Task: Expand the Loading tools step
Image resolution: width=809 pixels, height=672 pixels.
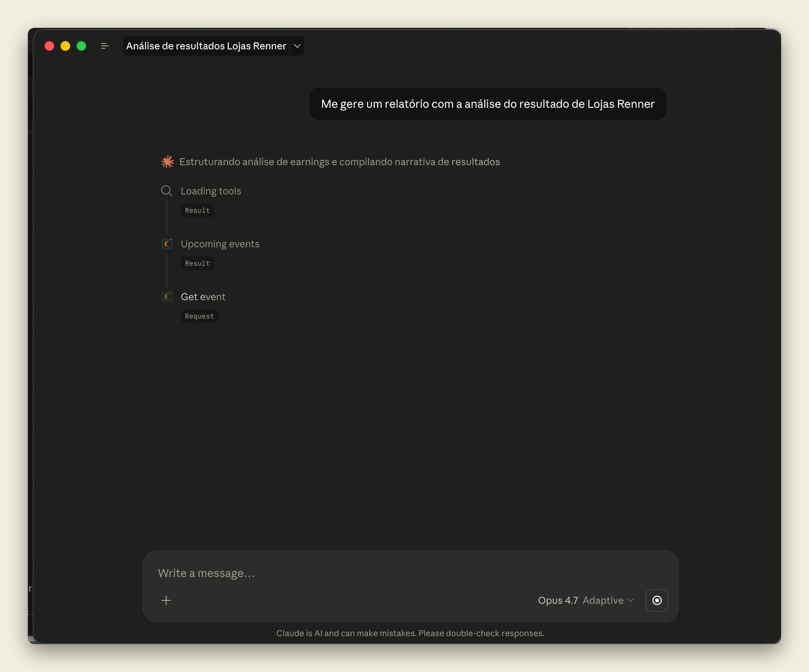Action: (211, 191)
